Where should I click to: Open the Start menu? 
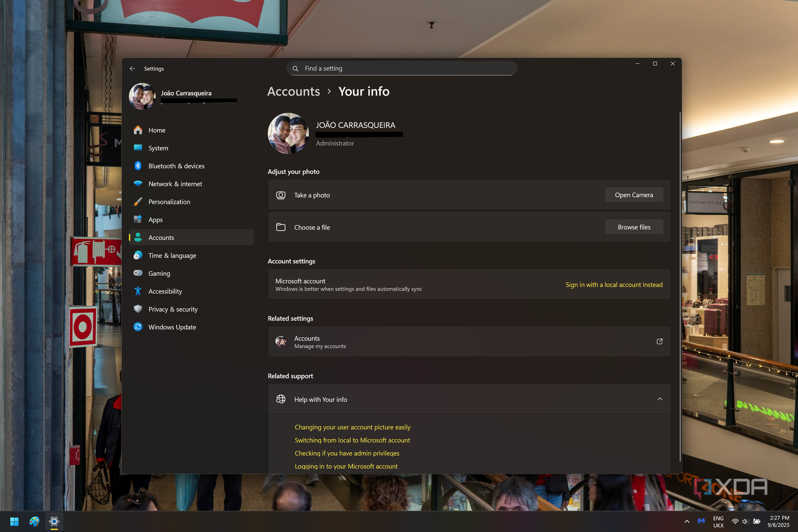14,521
